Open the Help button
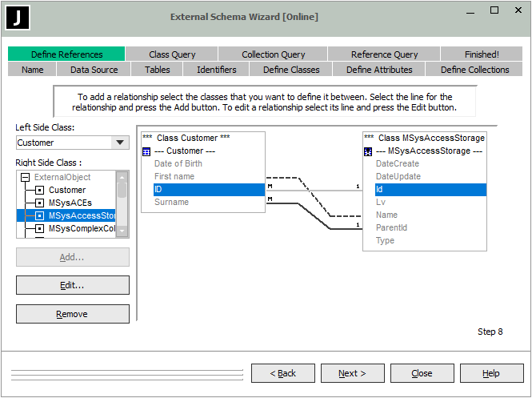Image resolution: width=532 pixels, height=398 pixels. coord(491,373)
